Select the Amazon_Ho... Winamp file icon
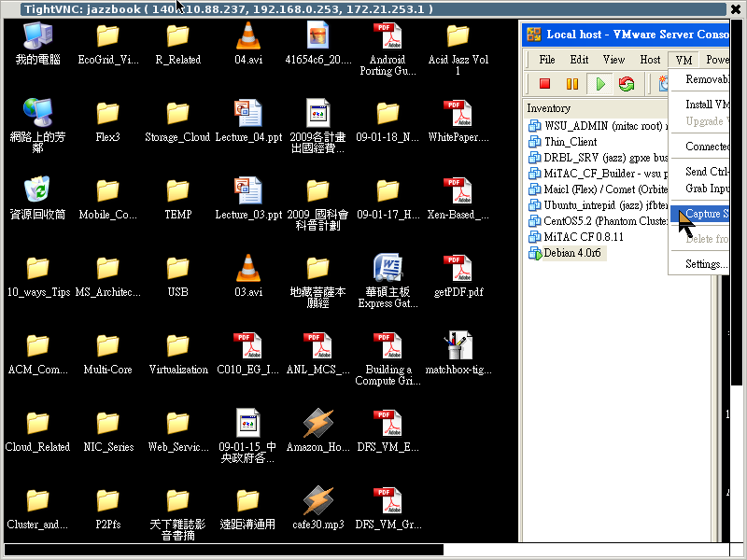 317,430
